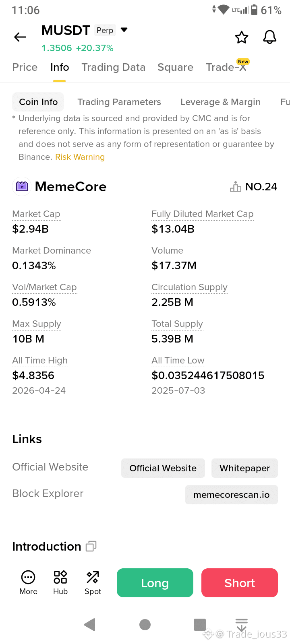290x644 pixels.
Task: Add MUSDT to favorites with star icon
Action: tap(242, 37)
